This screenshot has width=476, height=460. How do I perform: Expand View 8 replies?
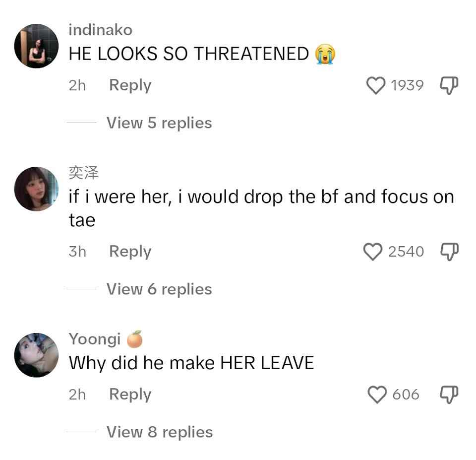(159, 432)
